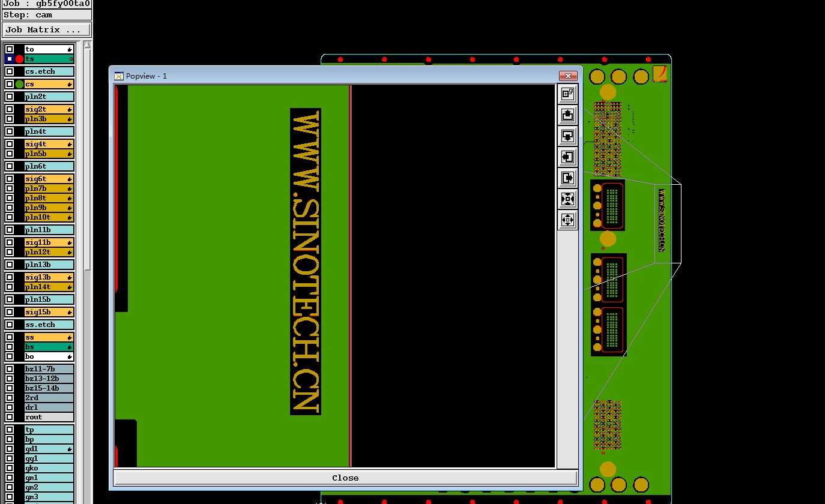The image size is (825, 504).
Task: Click the layer list scrollbar up arrow
Action: coord(87,44)
